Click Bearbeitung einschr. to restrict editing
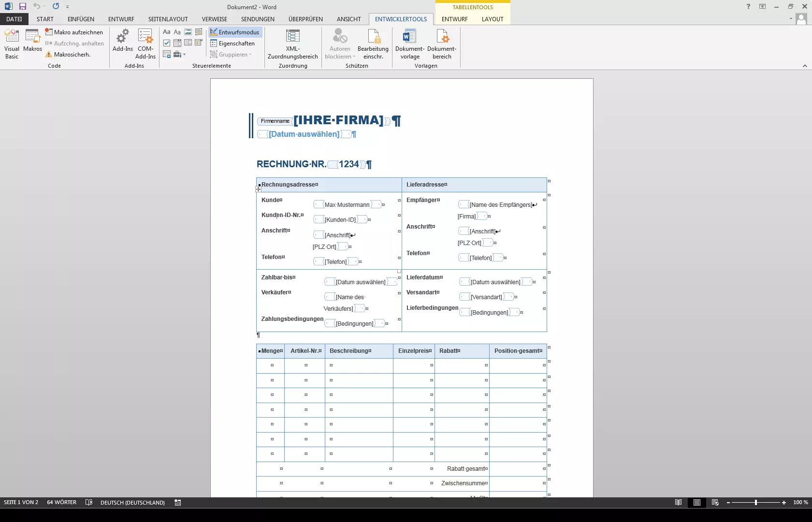 (x=373, y=43)
